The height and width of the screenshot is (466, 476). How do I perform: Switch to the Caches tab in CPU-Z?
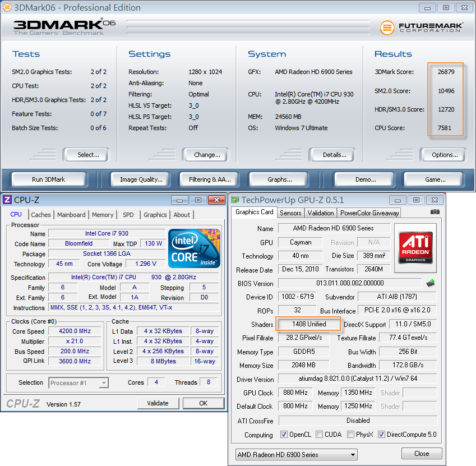41,215
